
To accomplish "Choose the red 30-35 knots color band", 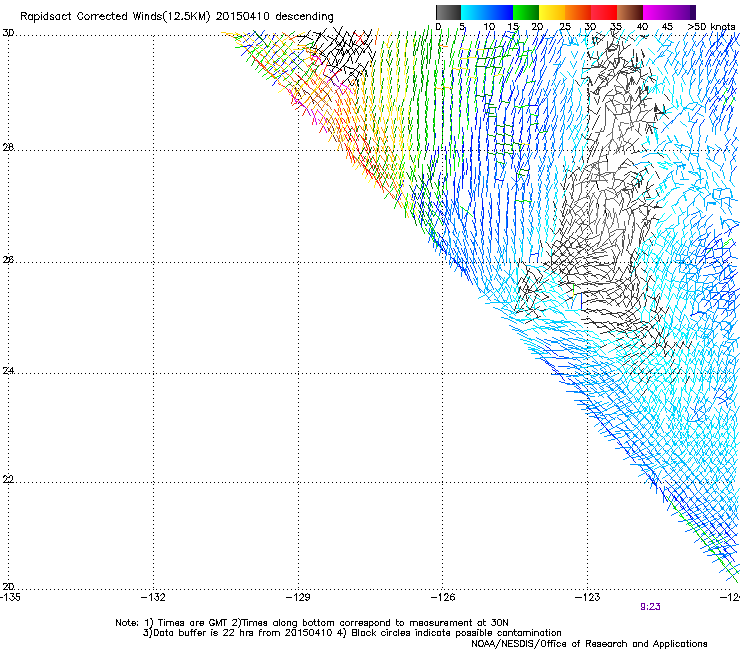I will point(604,12).
